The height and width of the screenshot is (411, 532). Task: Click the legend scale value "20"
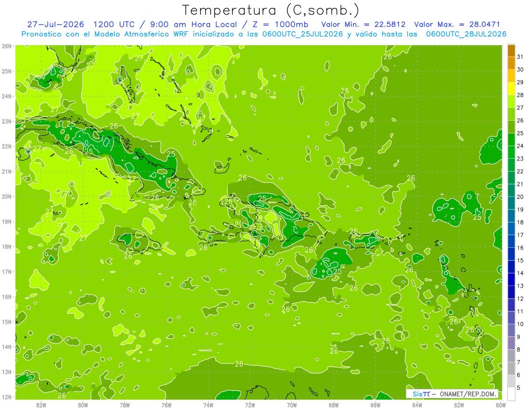[x=520, y=197]
